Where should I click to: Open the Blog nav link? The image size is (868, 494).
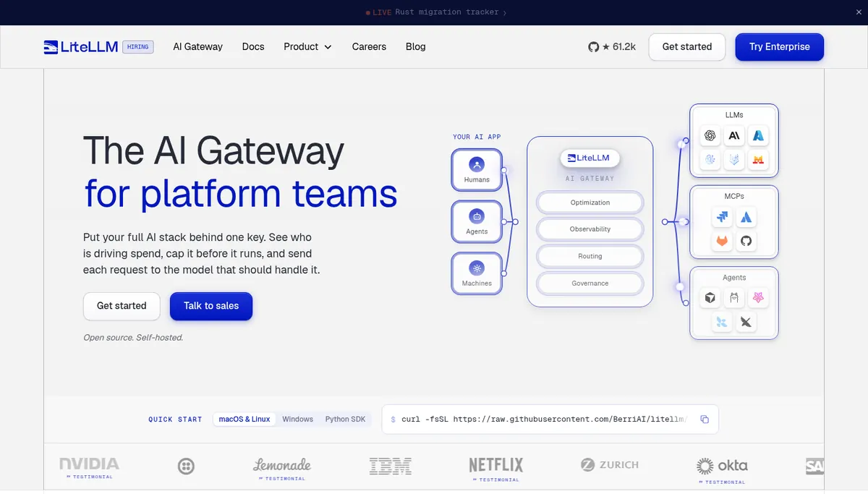(416, 47)
